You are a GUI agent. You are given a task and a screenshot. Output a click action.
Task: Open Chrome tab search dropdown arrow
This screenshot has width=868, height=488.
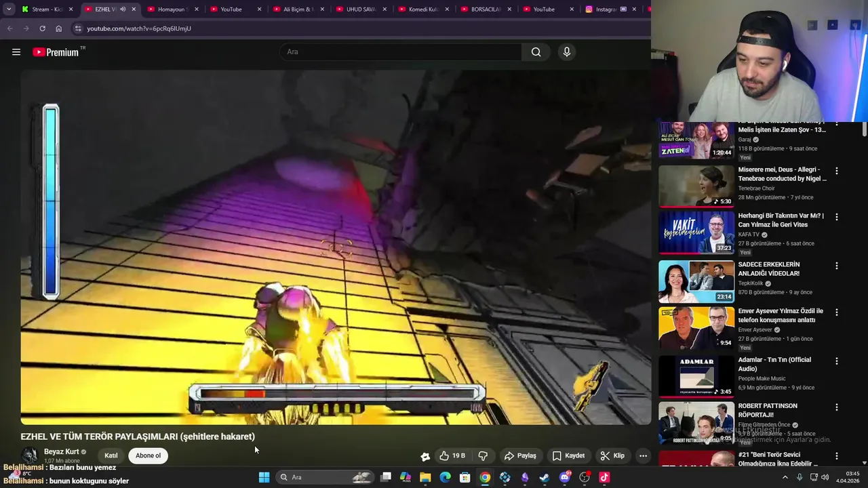pos(8,9)
